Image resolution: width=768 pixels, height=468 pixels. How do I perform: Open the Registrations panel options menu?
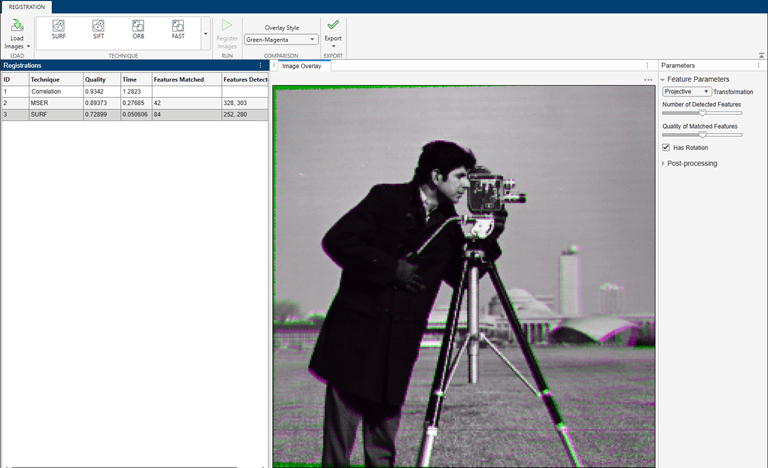[x=260, y=65]
